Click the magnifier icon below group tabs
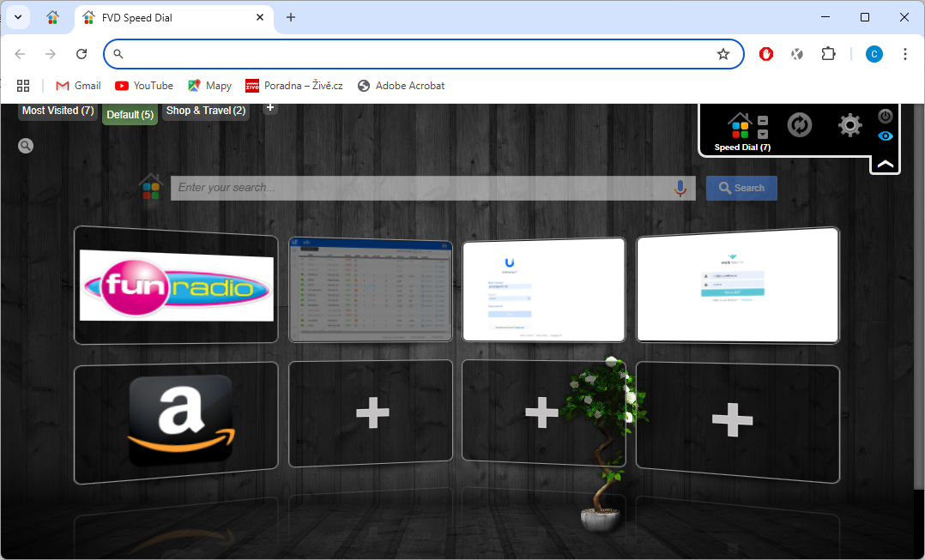The image size is (925, 560). [26, 146]
